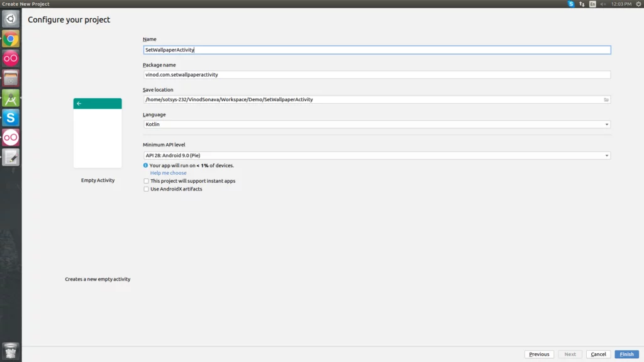Select the project Name input field

(x=377, y=50)
